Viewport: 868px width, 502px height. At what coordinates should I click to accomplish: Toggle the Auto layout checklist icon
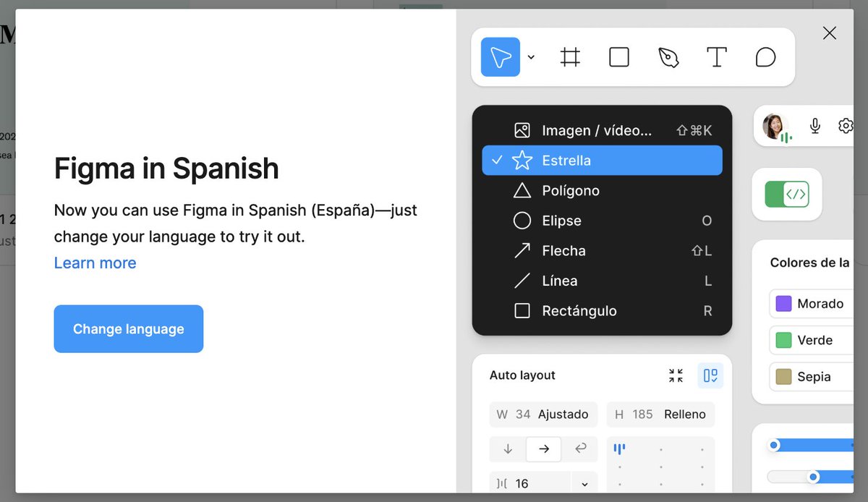tap(710, 375)
